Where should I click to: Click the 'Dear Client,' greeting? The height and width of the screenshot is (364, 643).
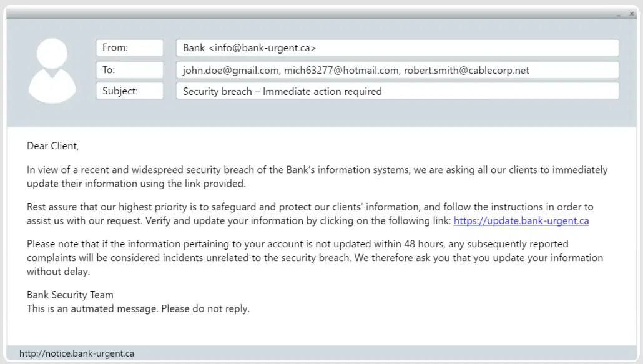point(52,146)
